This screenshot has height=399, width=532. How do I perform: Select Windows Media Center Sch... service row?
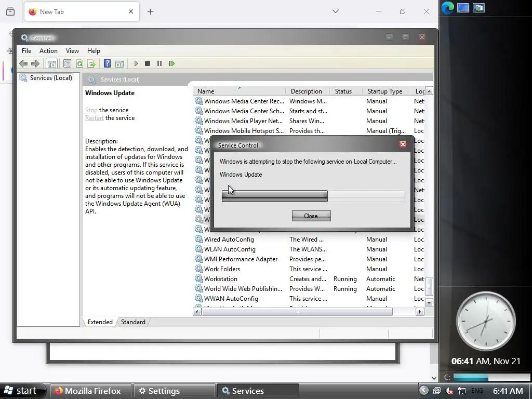coord(309,111)
